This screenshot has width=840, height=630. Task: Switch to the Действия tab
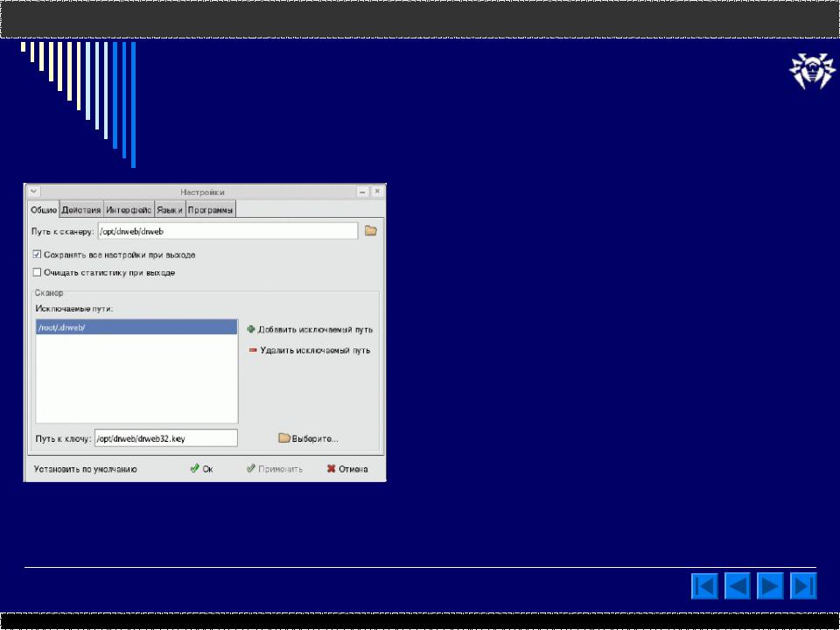pyautogui.click(x=80, y=210)
